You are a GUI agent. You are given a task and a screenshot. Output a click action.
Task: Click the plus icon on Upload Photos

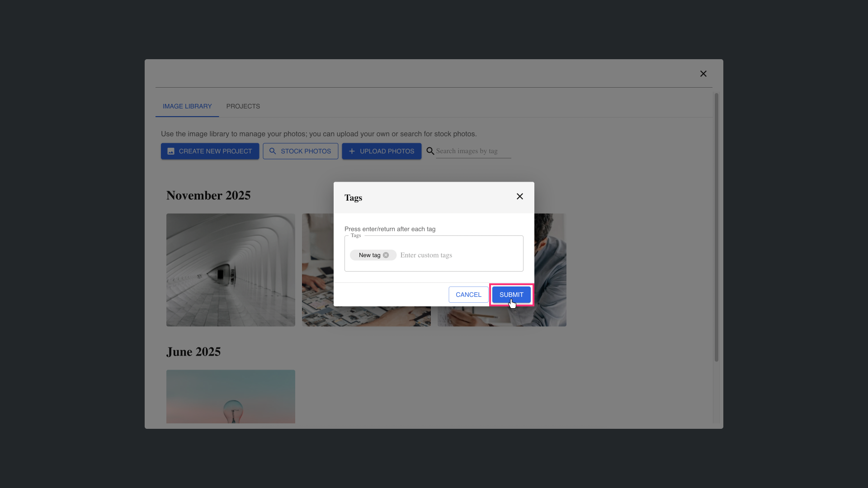coord(352,151)
